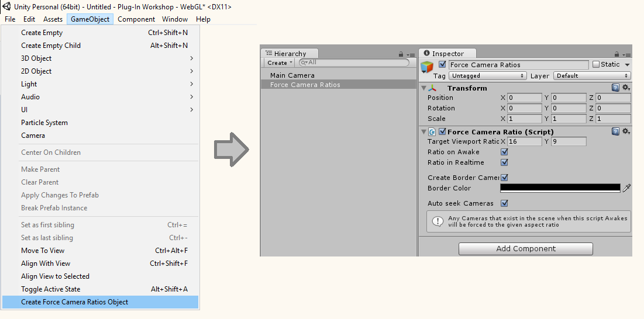Open the Force Camera Ratio script gear menu
Image resolution: width=644 pixels, height=319 pixels.
click(x=625, y=131)
